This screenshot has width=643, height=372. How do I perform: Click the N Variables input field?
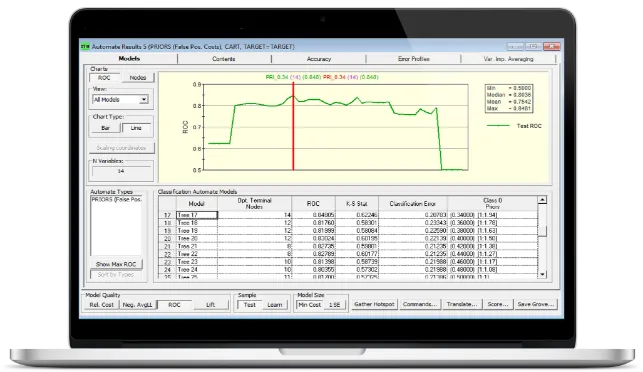coord(121,171)
